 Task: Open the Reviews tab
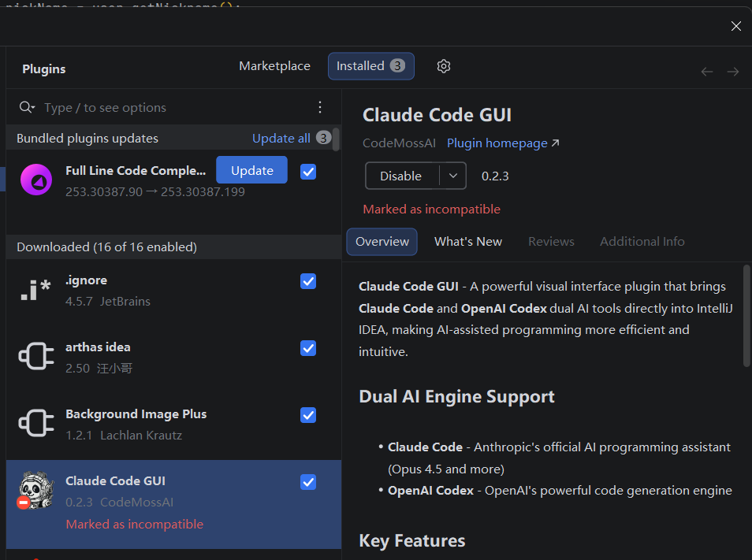pyautogui.click(x=551, y=242)
